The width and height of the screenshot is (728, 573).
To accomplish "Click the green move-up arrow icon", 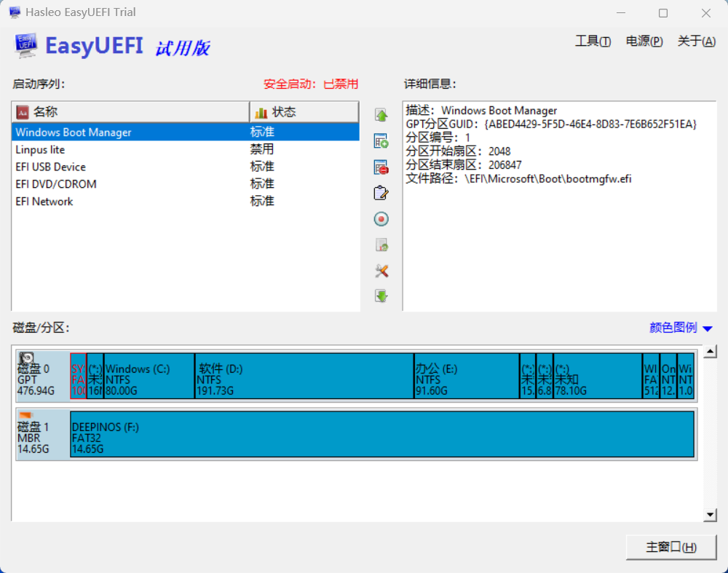I will [x=381, y=115].
